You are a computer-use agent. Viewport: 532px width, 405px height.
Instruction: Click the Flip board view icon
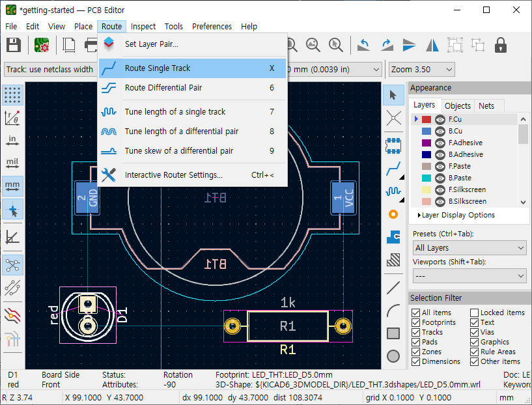(409, 45)
